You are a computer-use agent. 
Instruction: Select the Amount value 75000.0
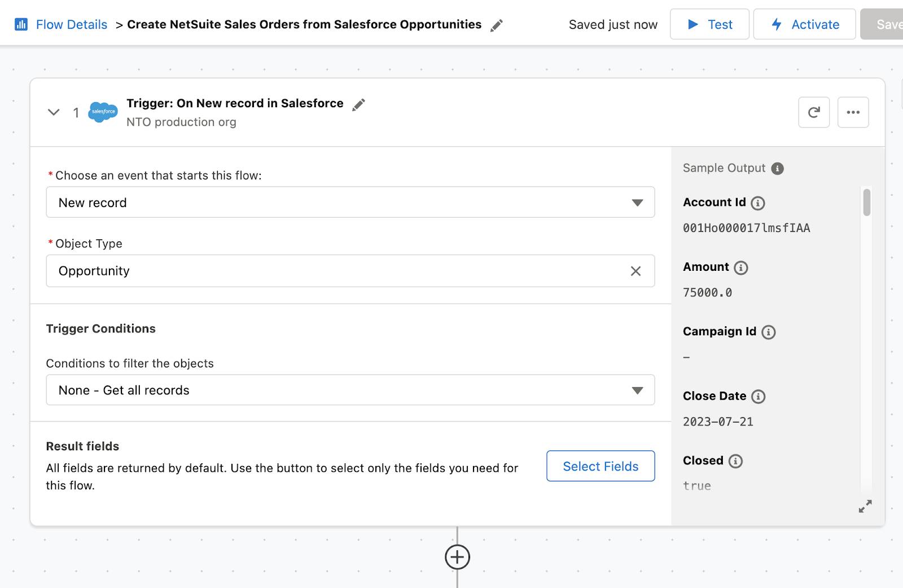point(707,292)
